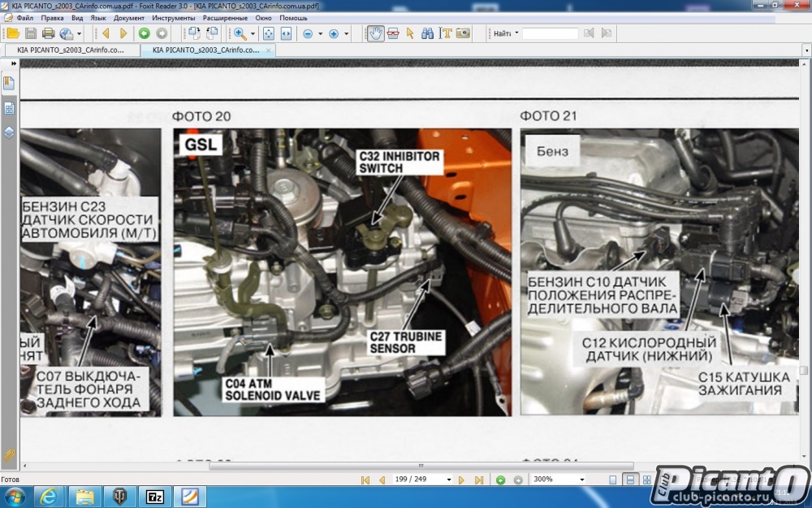Open the Bookmarks side panel

click(9, 83)
